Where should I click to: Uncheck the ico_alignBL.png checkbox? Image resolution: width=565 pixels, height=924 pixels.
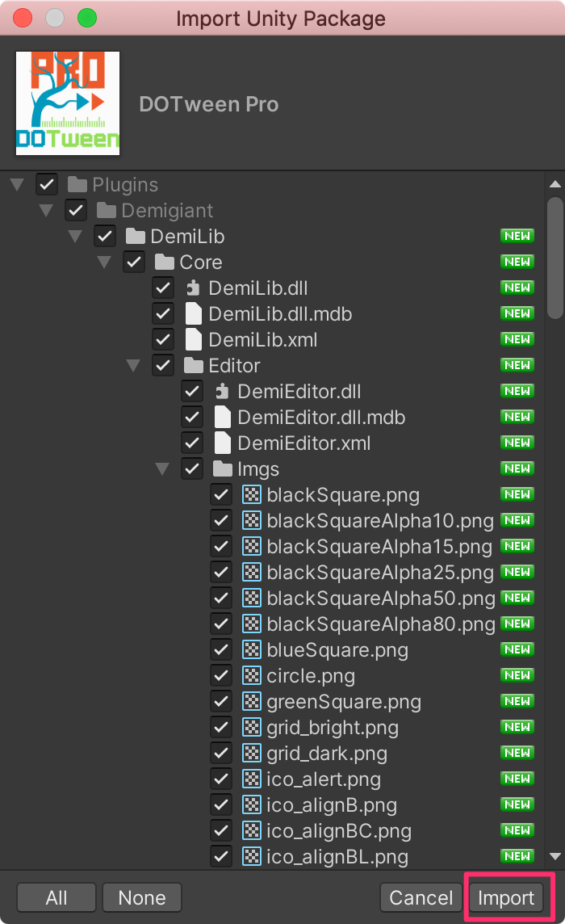click(221, 857)
